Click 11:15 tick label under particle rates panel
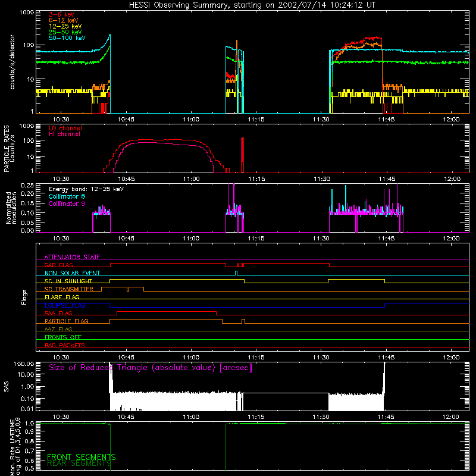The image size is (476, 476). click(x=256, y=179)
